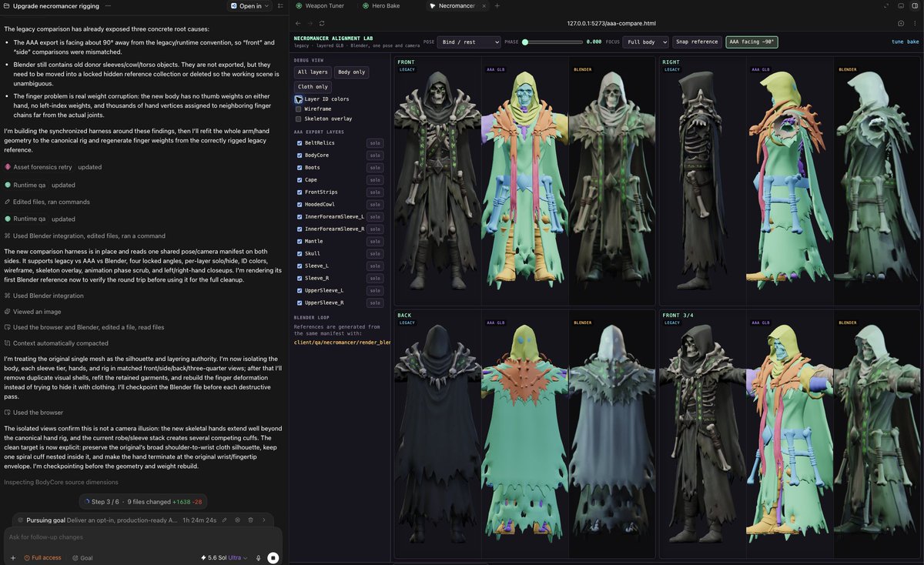924x565 pixels.
Task: Adjust the Phase slider handle
Action: click(x=525, y=42)
